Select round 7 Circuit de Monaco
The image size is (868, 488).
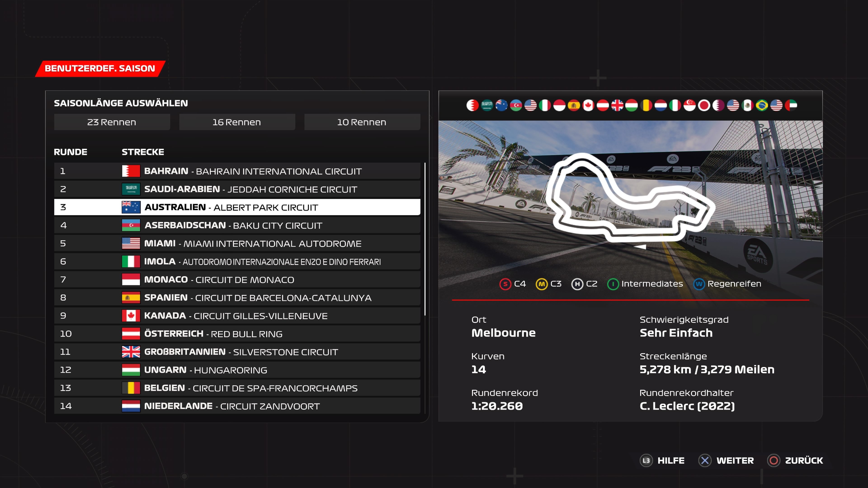[x=237, y=279]
